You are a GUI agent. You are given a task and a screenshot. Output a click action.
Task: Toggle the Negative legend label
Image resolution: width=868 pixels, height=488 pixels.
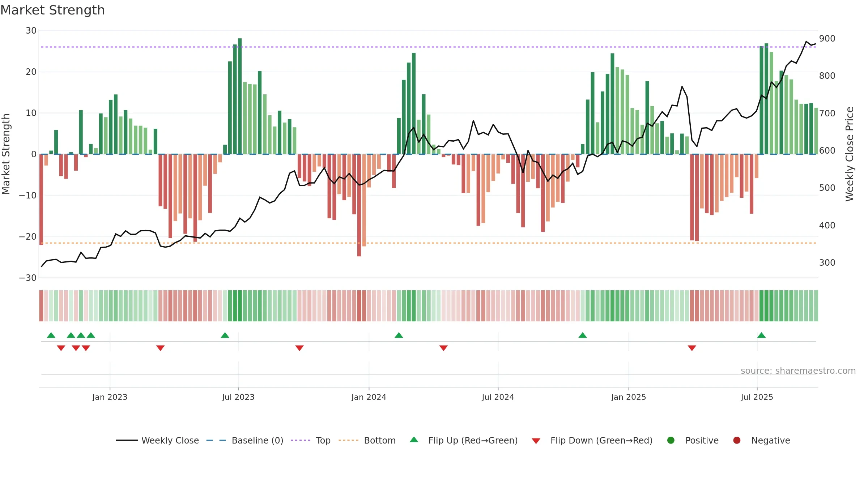(771, 440)
